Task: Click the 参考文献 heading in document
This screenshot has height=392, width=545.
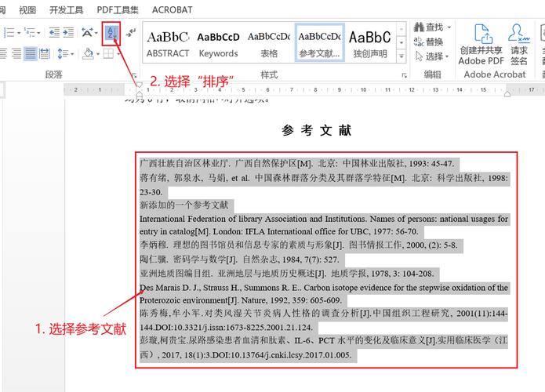Action: (316, 131)
